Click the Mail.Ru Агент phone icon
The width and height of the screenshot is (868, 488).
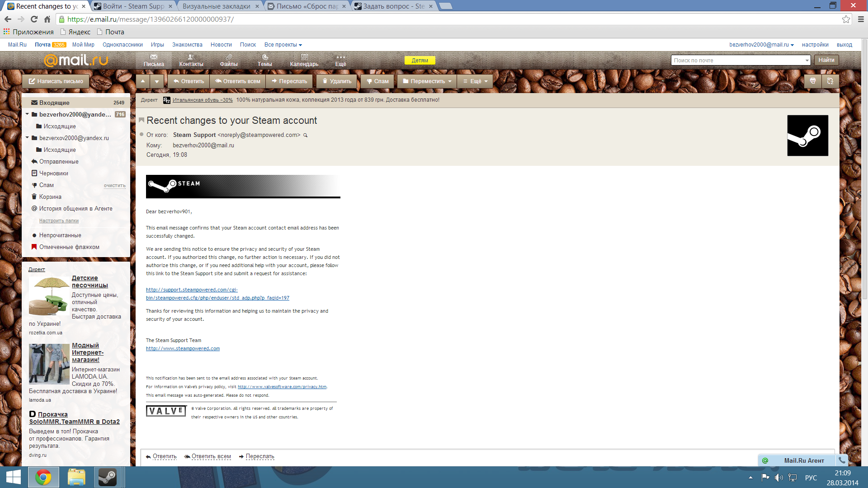(842, 460)
